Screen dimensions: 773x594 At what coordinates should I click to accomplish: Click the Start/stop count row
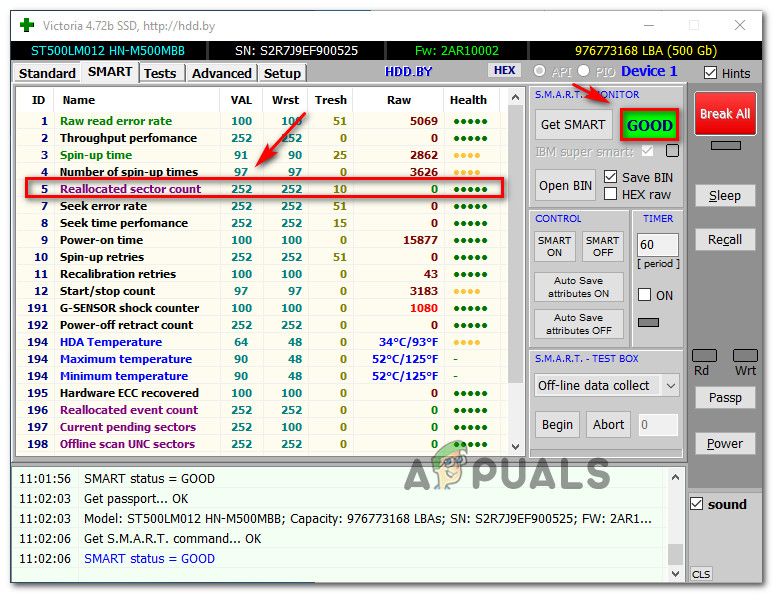click(259, 291)
